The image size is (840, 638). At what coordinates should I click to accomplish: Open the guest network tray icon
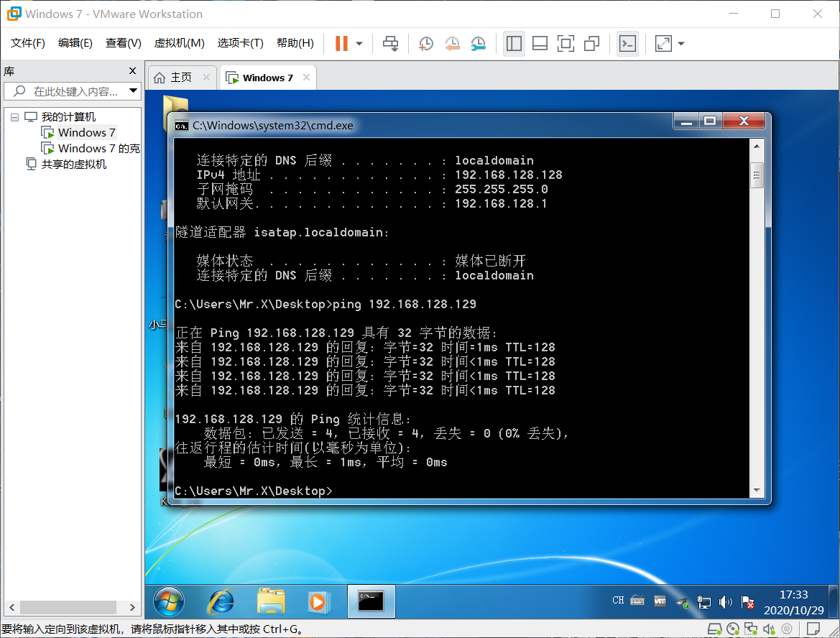704,603
